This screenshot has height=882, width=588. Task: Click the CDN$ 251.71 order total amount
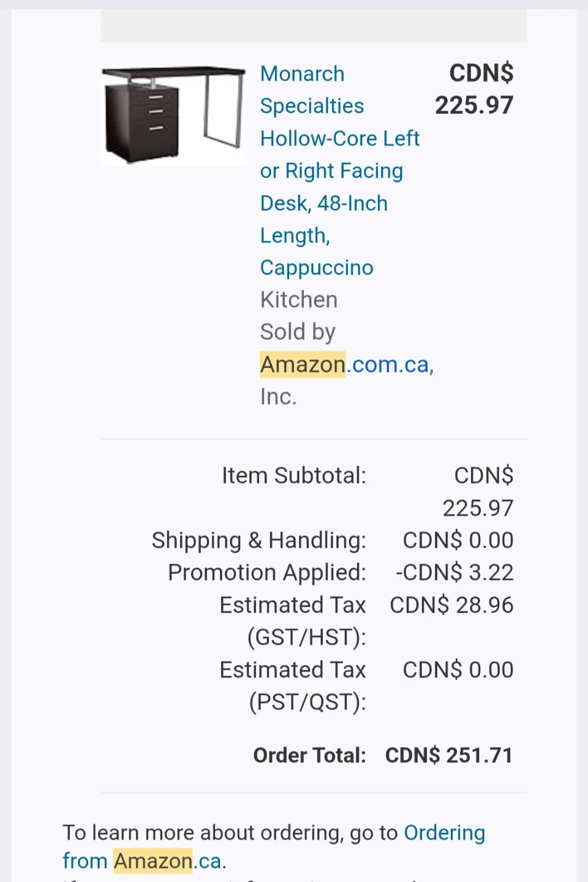449,755
